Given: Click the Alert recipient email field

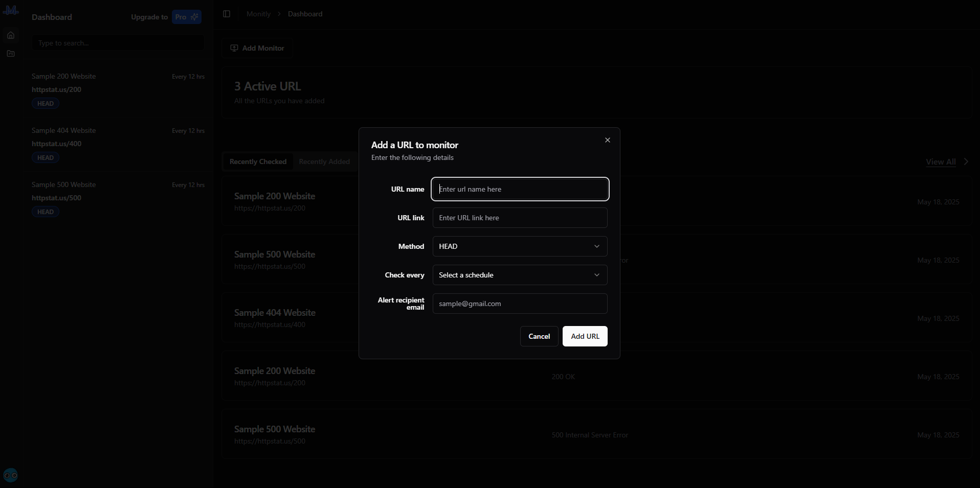Looking at the screenshot, I should [520, 304].
